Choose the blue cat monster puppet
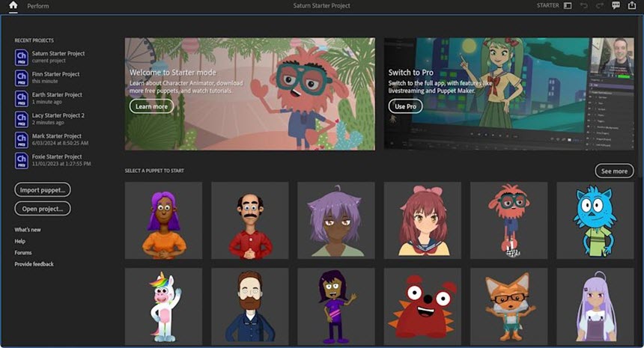The width and height of the screenshot is (644, 348). click(x=595, y=221)
